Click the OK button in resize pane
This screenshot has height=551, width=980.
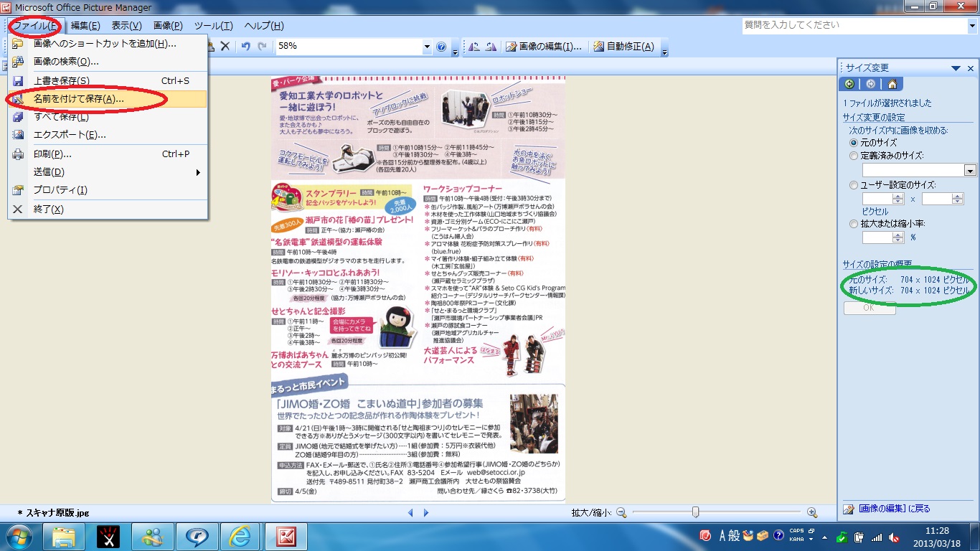click(x=870, y=308)
